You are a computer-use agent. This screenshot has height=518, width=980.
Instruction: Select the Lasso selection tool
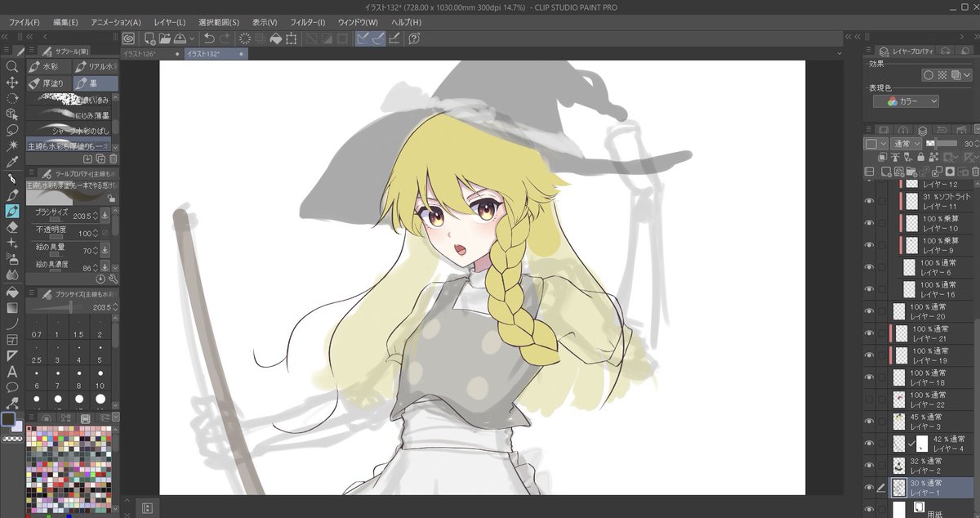click(12, 130)
